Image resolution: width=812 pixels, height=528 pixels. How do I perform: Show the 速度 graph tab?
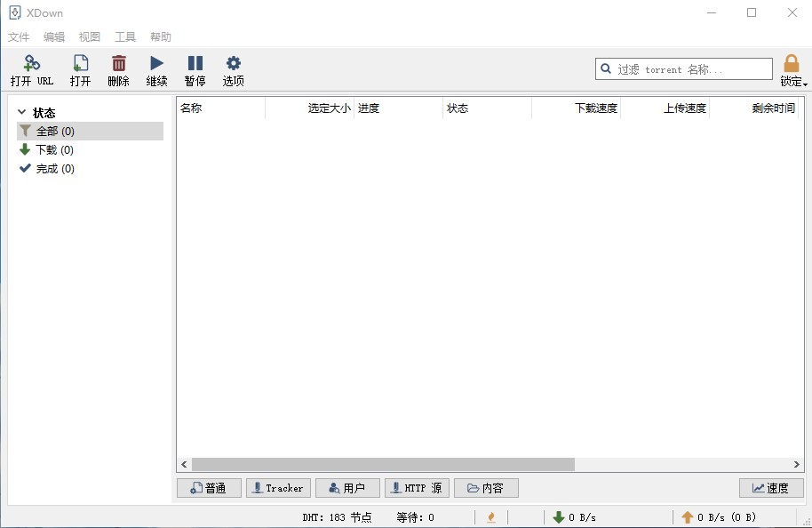pyautogui.click(x=771, y=488)
